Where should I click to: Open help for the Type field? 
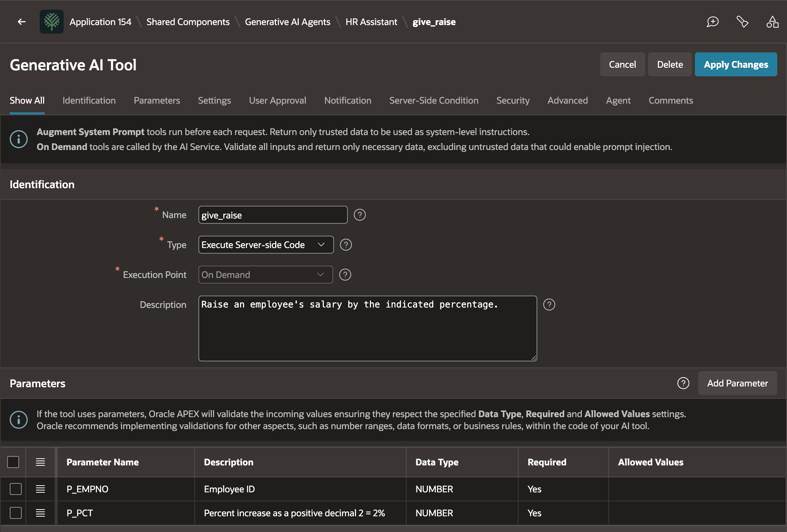pos(346,245)
